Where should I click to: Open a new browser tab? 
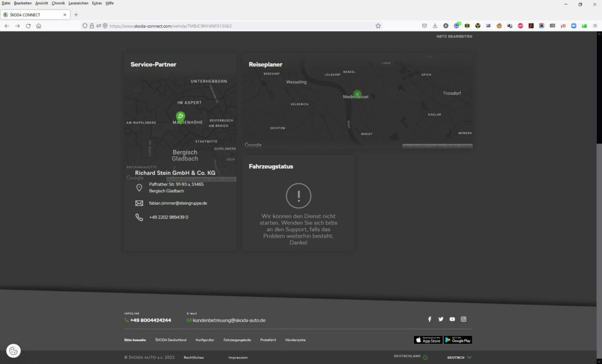76,15
